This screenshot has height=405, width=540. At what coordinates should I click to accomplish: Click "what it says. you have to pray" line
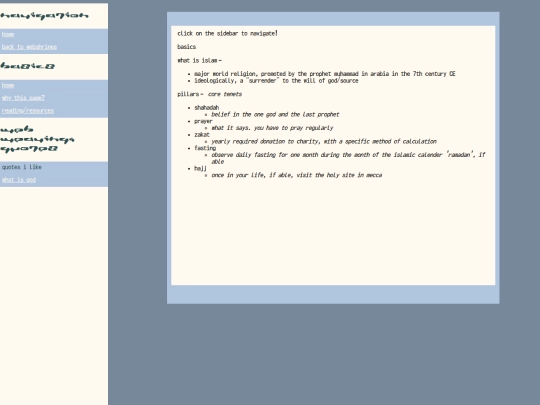tap(272, 128)
